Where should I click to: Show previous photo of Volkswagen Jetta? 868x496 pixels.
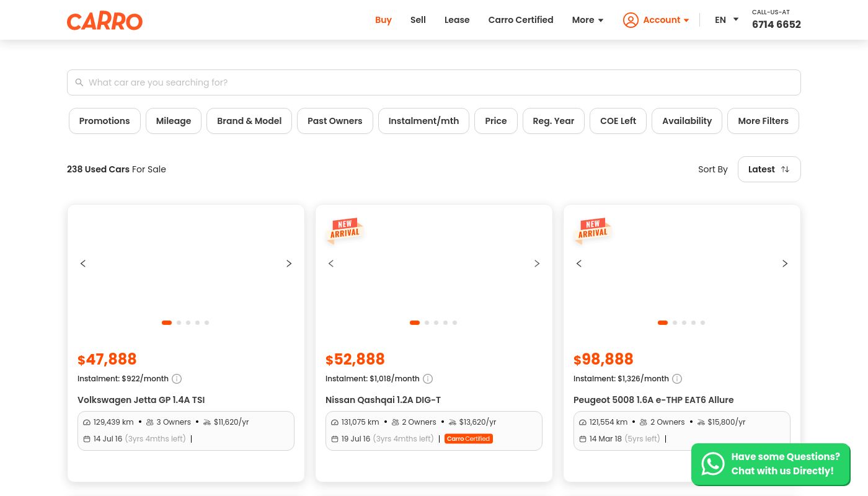[x=83, y=263]
